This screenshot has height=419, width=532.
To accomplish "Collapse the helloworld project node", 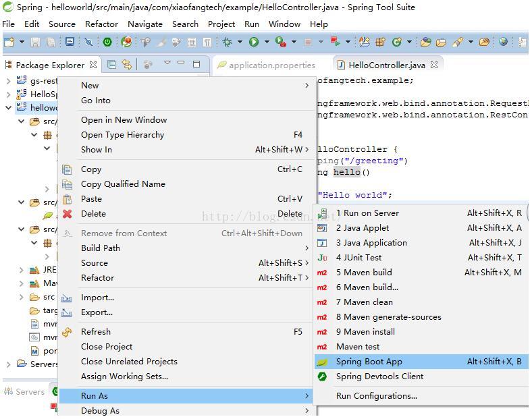I will (9, 107).
